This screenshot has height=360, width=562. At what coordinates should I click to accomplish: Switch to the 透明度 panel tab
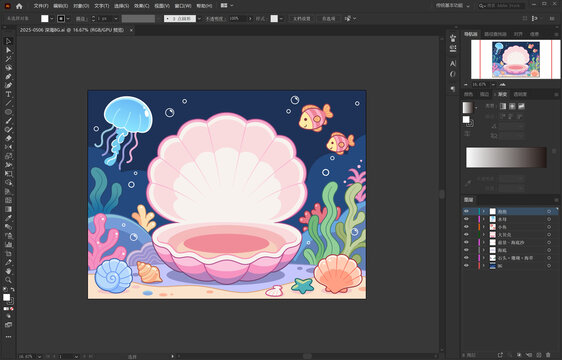(x=520, y=94)
